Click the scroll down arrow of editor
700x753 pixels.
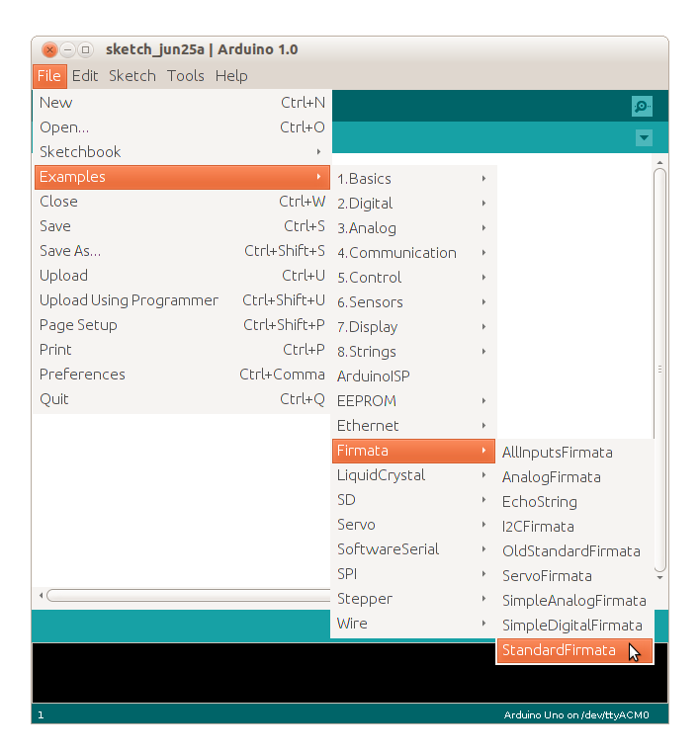pos(660,578)
